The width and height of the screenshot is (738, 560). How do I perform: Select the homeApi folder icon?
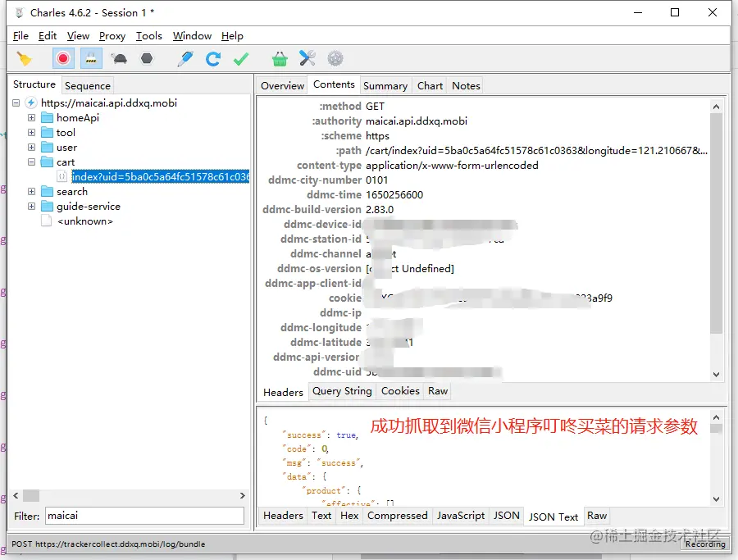(47, 117)
